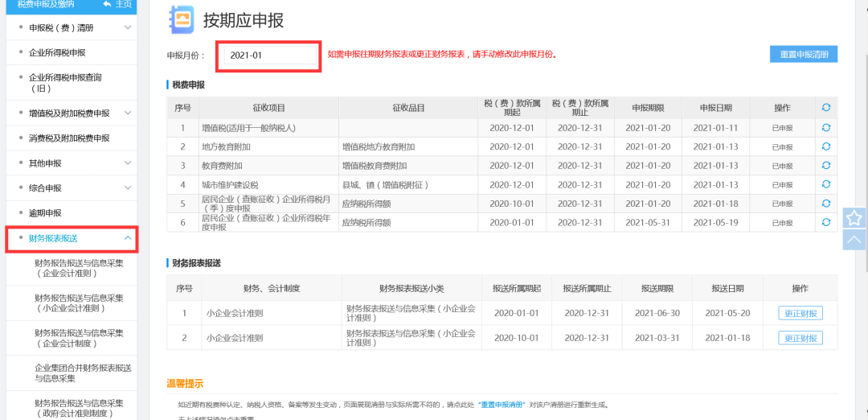Refresh the 企业所得税年度申报 row
This screenshot has height=420, width=868.
(826, 222)
